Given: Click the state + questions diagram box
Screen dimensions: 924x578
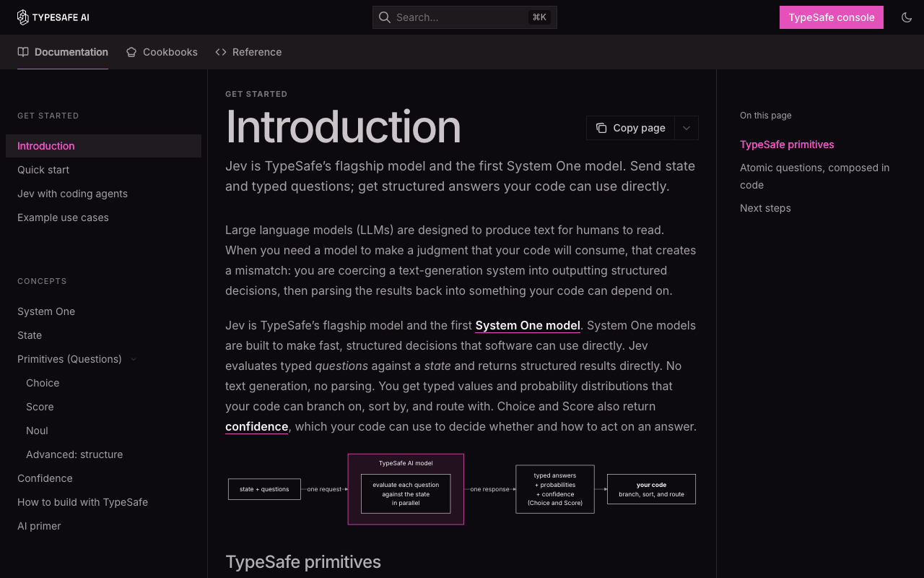Looking at the screenshot, I should (x=264, y=489).
